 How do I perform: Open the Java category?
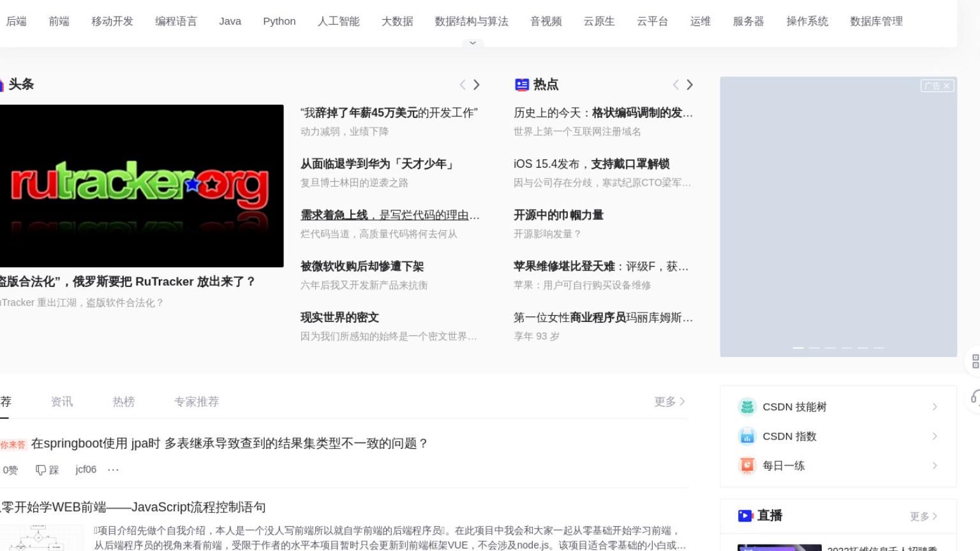tap(230, 21)
